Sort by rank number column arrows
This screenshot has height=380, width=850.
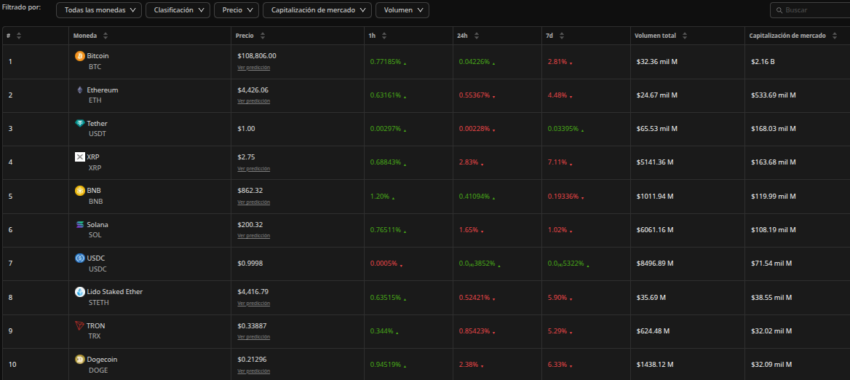click(19, 36)
